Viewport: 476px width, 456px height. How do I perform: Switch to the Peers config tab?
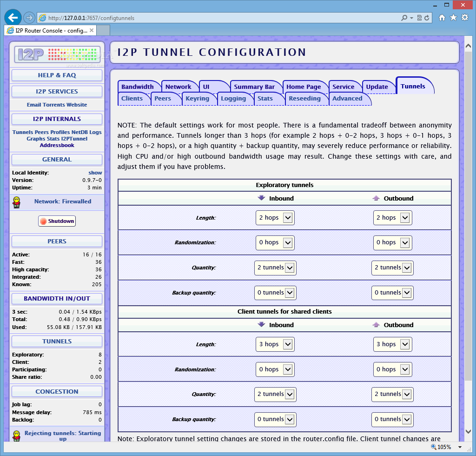[x=163, y=99]
